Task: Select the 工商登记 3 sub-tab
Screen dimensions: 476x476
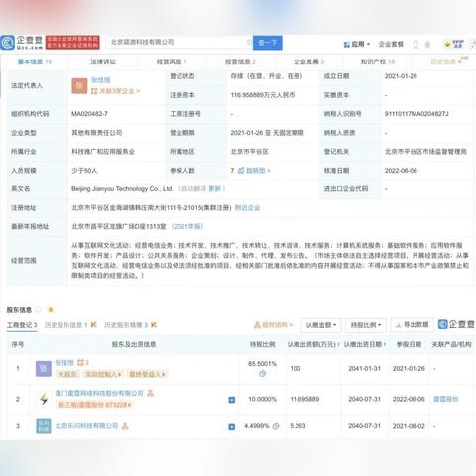Action: (22, 325)
